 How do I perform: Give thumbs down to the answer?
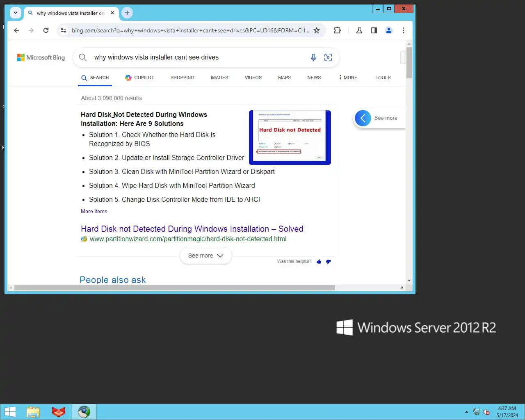click(x=328, y=262)
